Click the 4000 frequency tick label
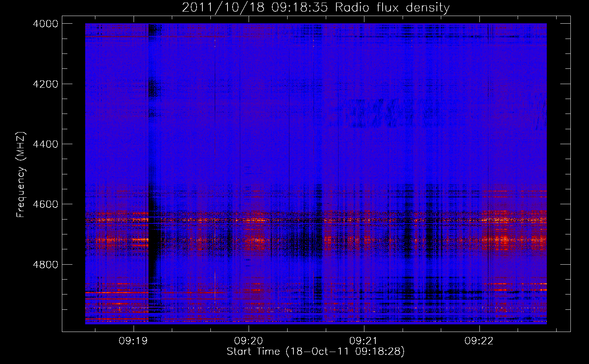This screenshot has width=589, height=364. (x=46, y=24)
